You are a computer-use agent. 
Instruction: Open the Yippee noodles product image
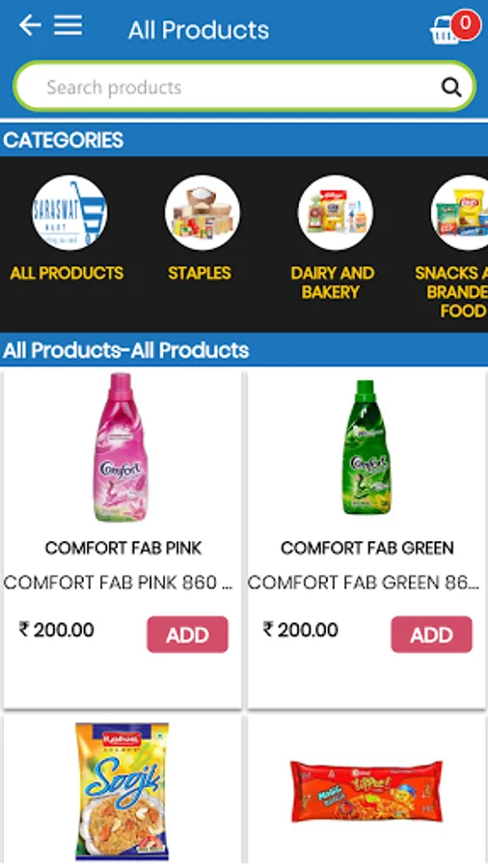(x=366, y=792)
